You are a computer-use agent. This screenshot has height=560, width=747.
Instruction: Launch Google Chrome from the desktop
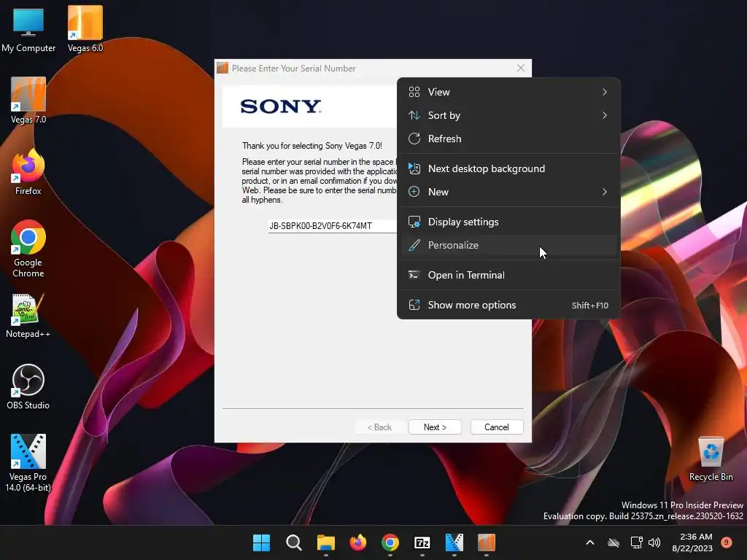[28, 249]
